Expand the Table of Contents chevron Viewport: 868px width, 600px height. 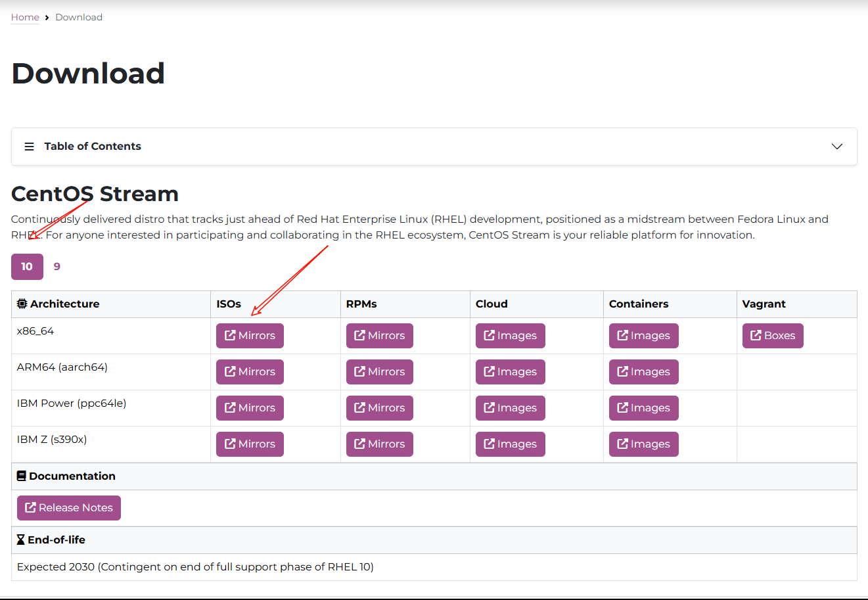pos(837,147)
